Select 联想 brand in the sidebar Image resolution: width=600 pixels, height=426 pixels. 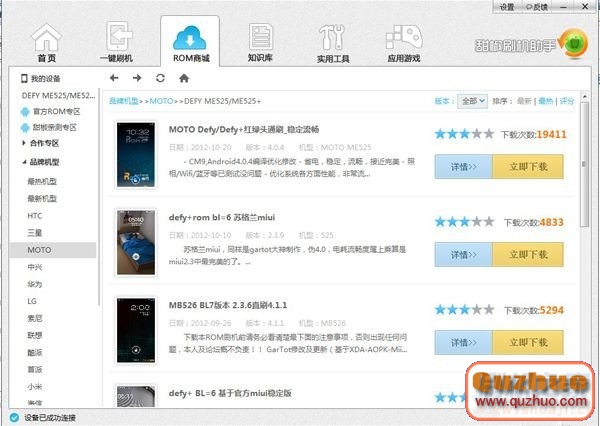(x=35, y=335)
